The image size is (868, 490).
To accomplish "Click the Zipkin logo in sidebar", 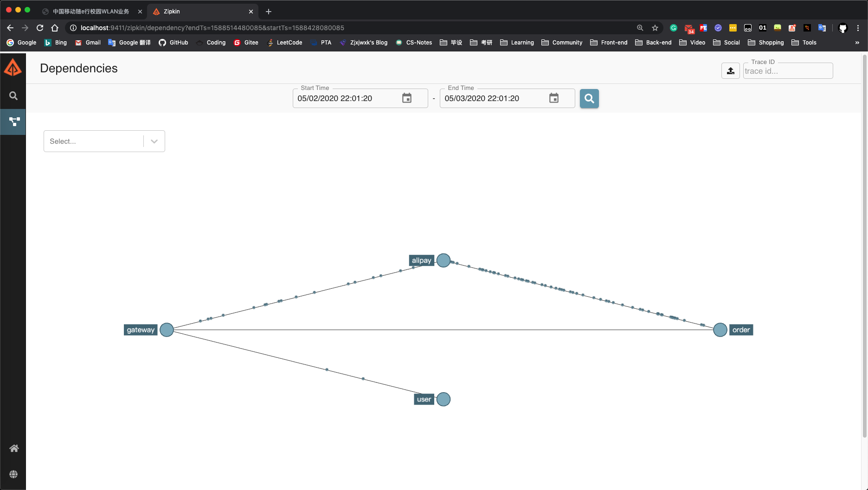I will pos(13,68).
